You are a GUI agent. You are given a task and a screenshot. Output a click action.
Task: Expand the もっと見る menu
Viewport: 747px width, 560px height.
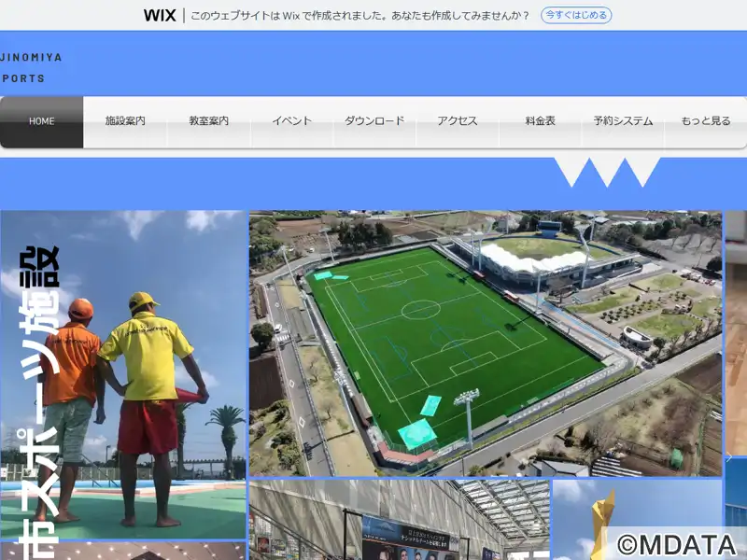706,122
